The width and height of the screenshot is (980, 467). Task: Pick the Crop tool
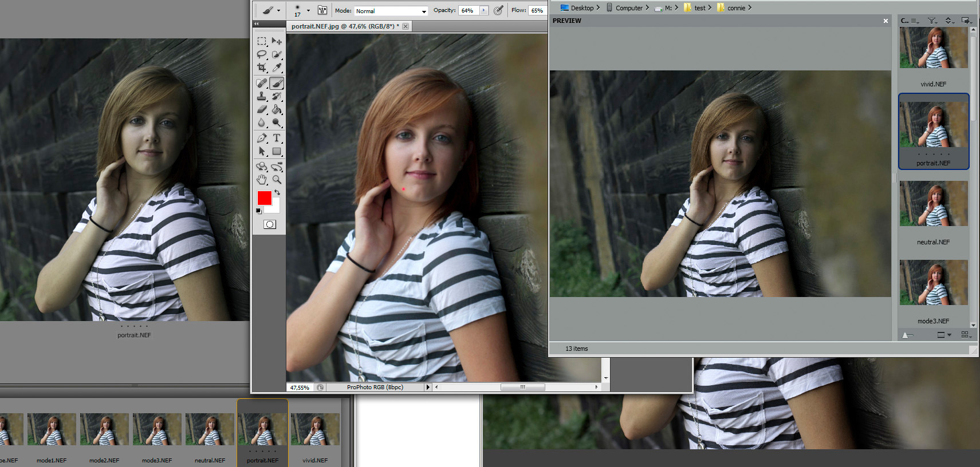(262, 68)
